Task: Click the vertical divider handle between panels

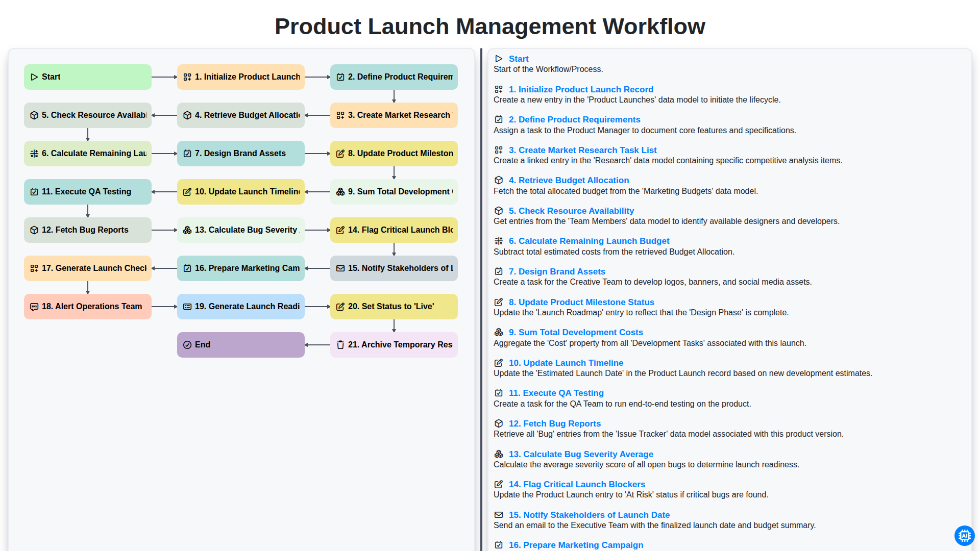Action: 481,299
